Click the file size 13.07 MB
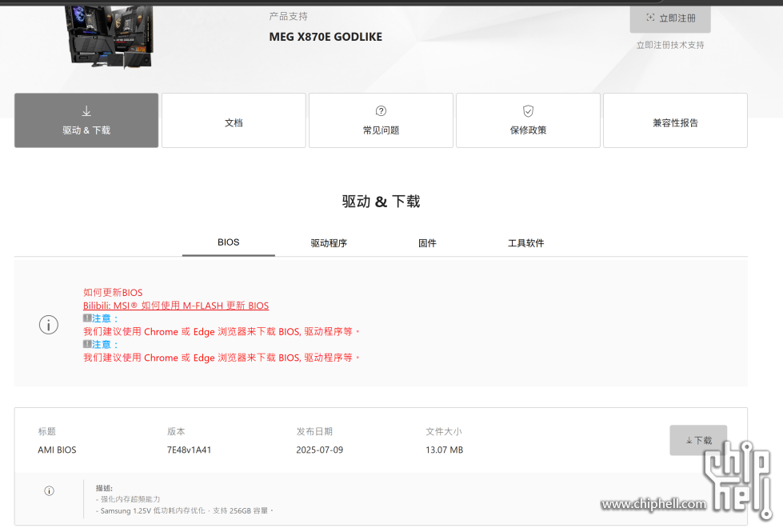 coord(445,450)
